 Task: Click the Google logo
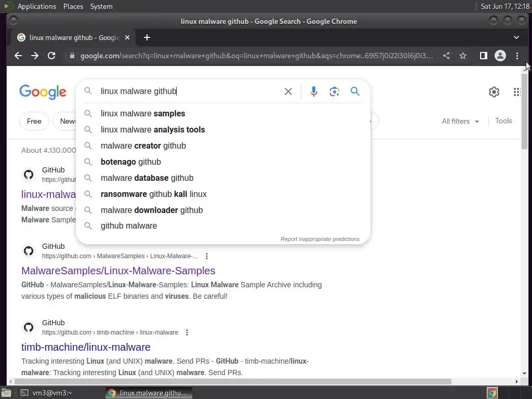(x=43, y=92)
